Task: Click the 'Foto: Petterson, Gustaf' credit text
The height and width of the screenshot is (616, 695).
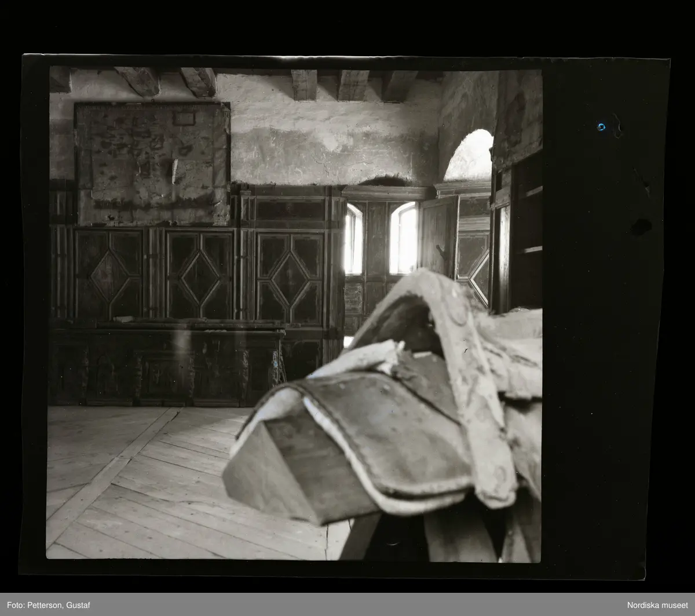Action: (x=43, y=605)
